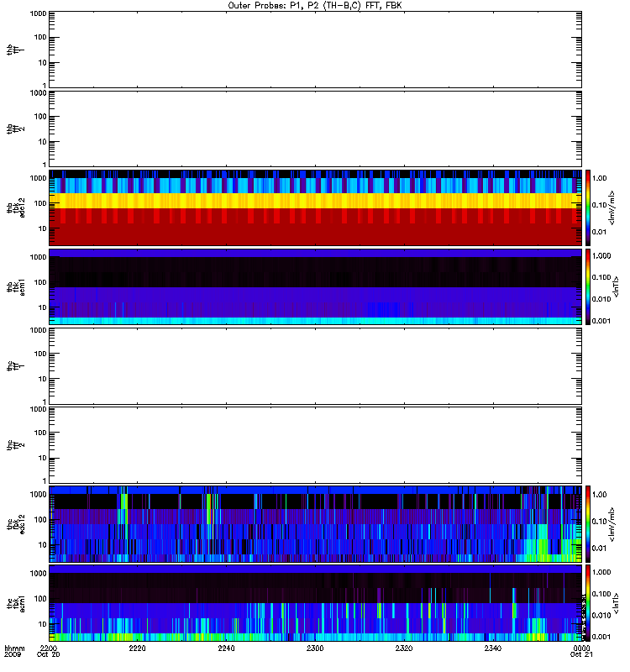Click the plot title 'Outer Probes: P1, P2 (TH-B,C) FFT, FBK'
The width and height of the screenshot is (630, 672).
pos(314,6)
